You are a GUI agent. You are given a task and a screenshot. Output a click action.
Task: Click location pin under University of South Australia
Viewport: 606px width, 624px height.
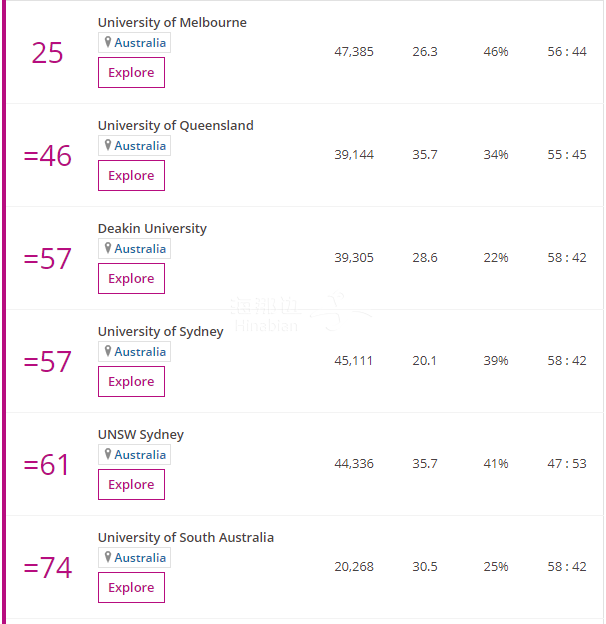(x=107, y=557)
